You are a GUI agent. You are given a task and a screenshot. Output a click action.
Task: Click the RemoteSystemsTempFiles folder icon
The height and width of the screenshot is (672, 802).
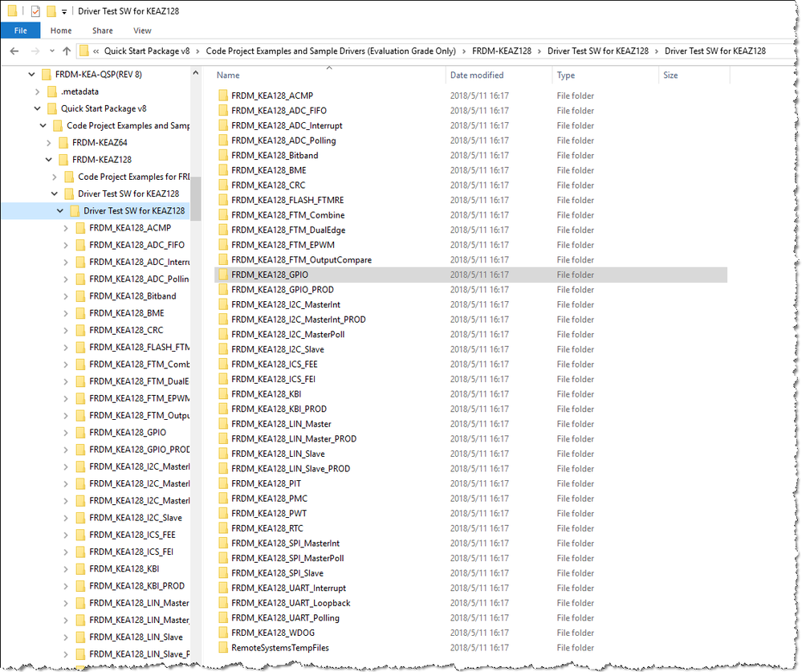coord(223,647)
